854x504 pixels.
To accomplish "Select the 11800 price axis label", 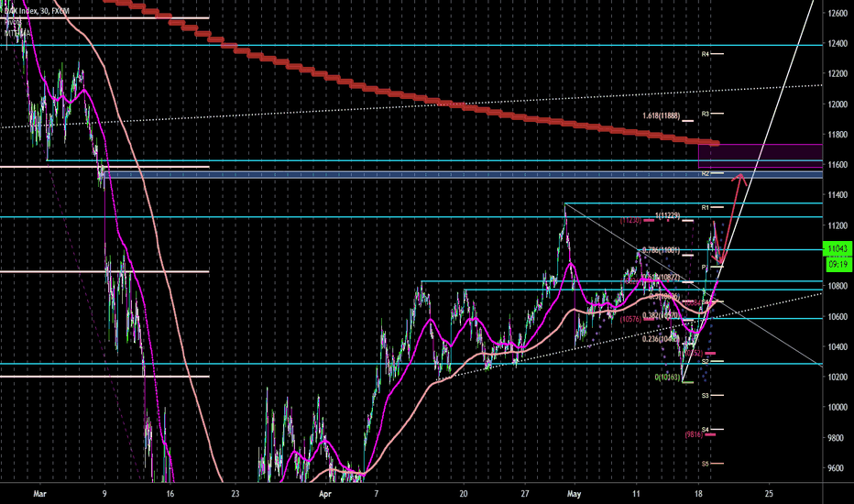I will pos(838,134).
